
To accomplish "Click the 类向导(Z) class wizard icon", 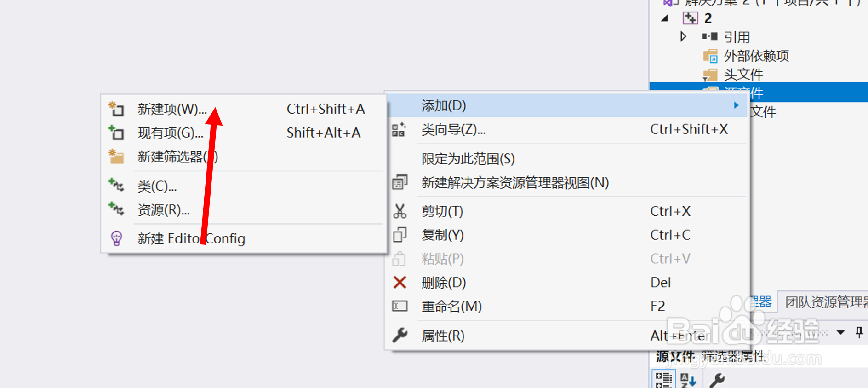I will pyautogui.click(x=399, y=129).
